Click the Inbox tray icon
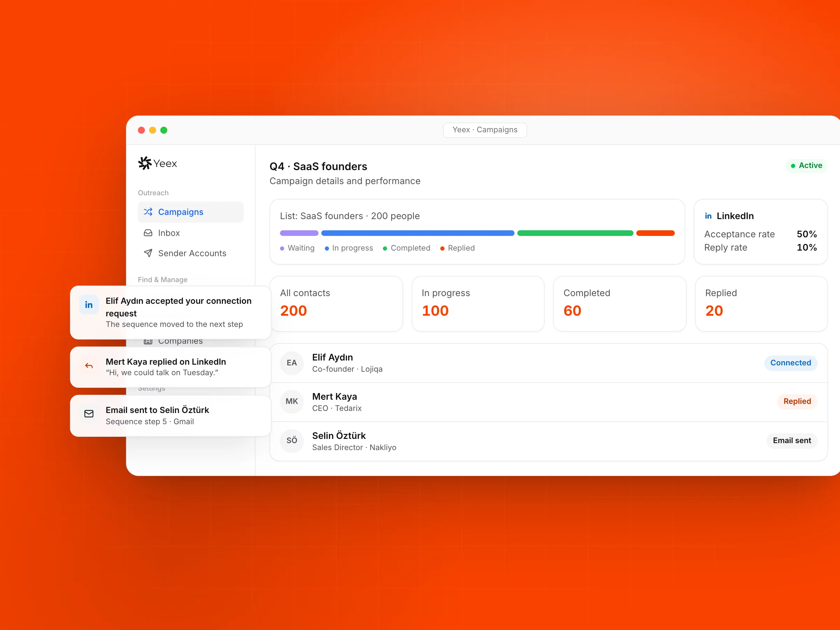Screen dimensions: 840x630 pyautogui.click(x=148, y=233)
